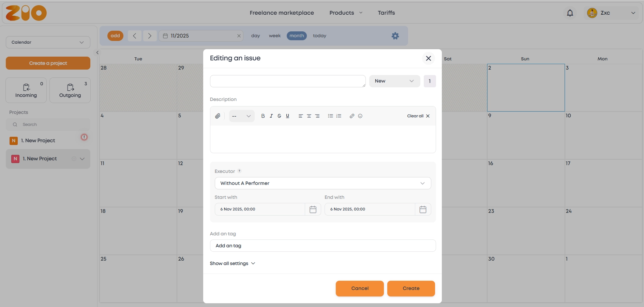Open the text style heading dropdown
The image size is (644, 307).
pyautogui.click(x=241, y=116)
